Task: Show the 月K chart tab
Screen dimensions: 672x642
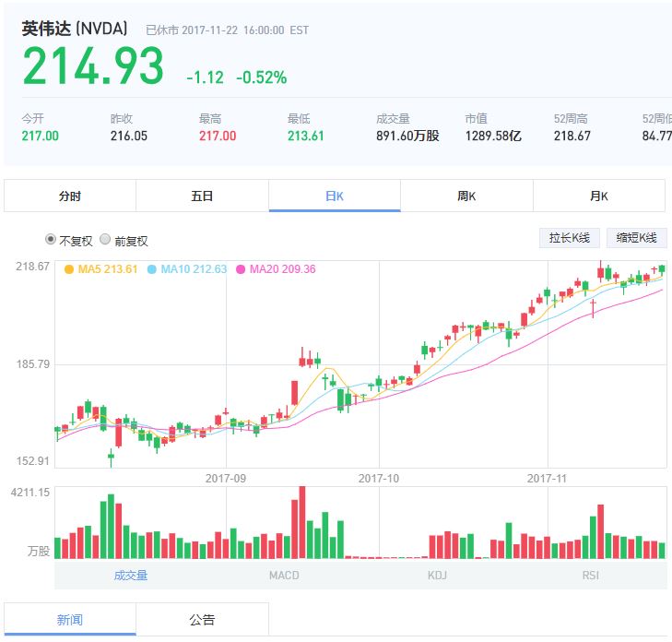Action: point(599,196)
